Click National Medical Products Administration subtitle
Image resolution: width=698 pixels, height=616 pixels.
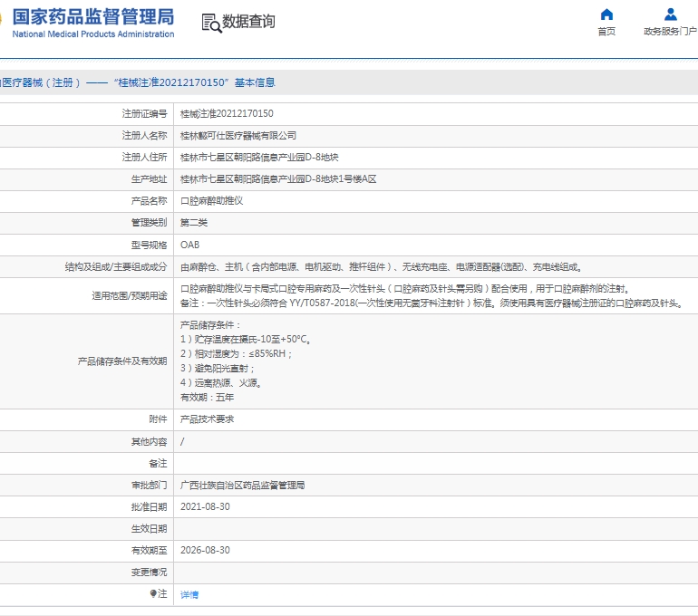click(93, 34)
